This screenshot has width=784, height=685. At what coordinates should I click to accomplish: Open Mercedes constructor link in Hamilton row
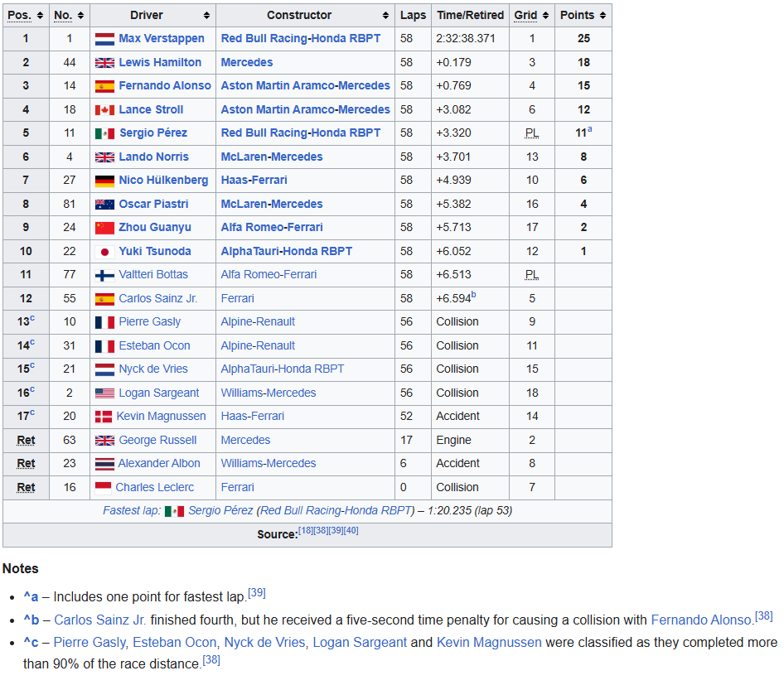(x=247, y=62)
